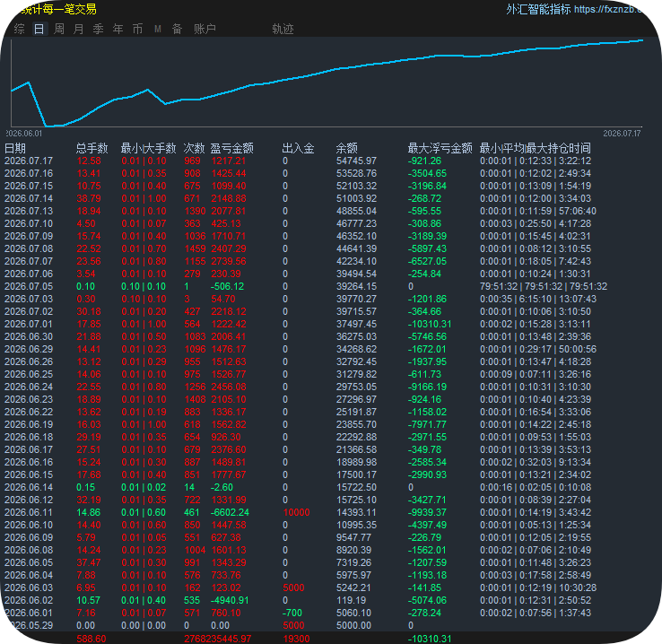This screenshot has height=644, width=662.
Task: Click the 余额 column header
Action: point(346,149)
